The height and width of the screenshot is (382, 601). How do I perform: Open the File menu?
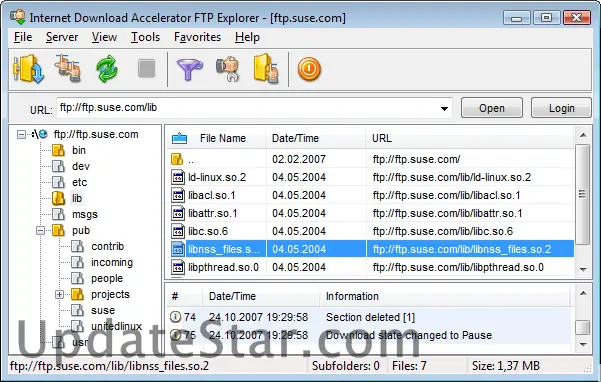(23, 37)
